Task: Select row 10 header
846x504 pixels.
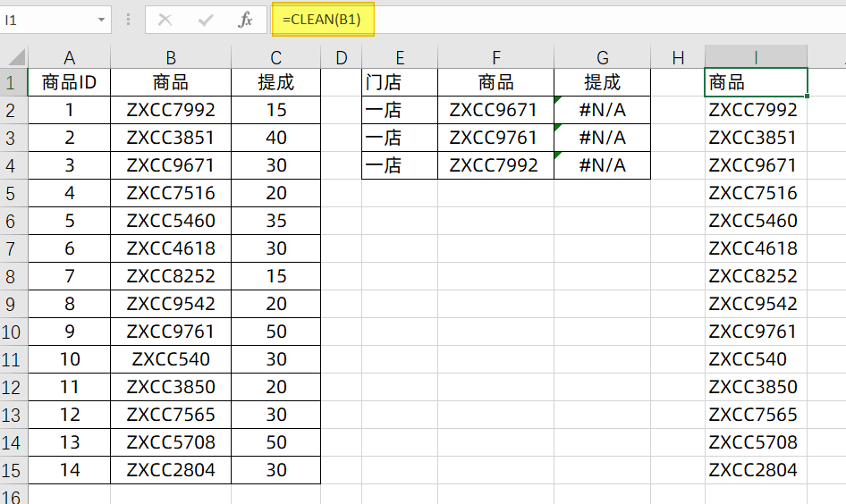Action: click(x=13, y=332)
